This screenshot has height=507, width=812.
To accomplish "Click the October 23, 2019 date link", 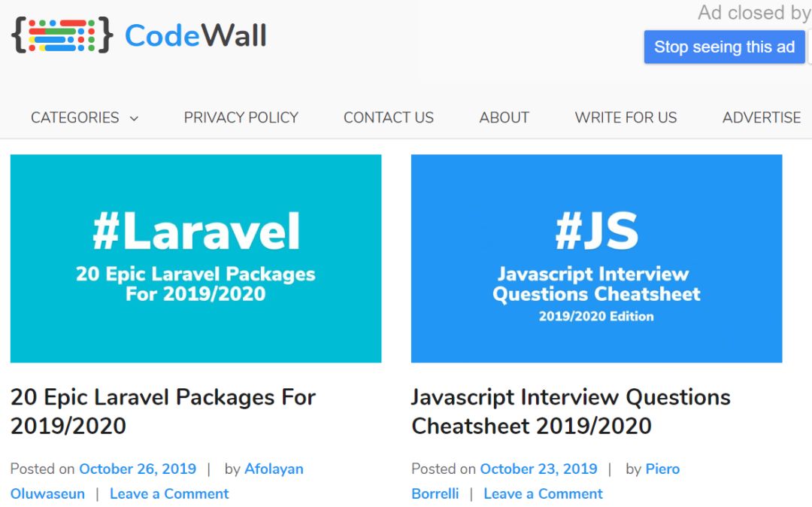I will [538, 469].
